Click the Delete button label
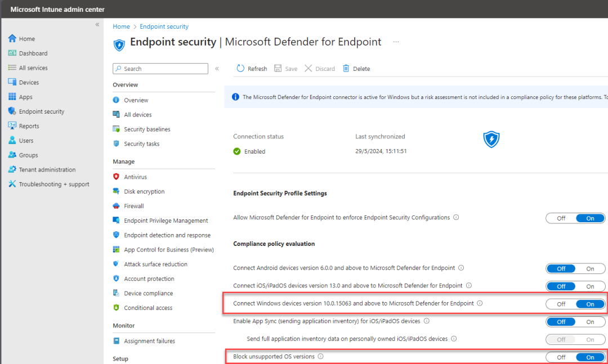Screen dimensions: 608x364 click(361, 69)
